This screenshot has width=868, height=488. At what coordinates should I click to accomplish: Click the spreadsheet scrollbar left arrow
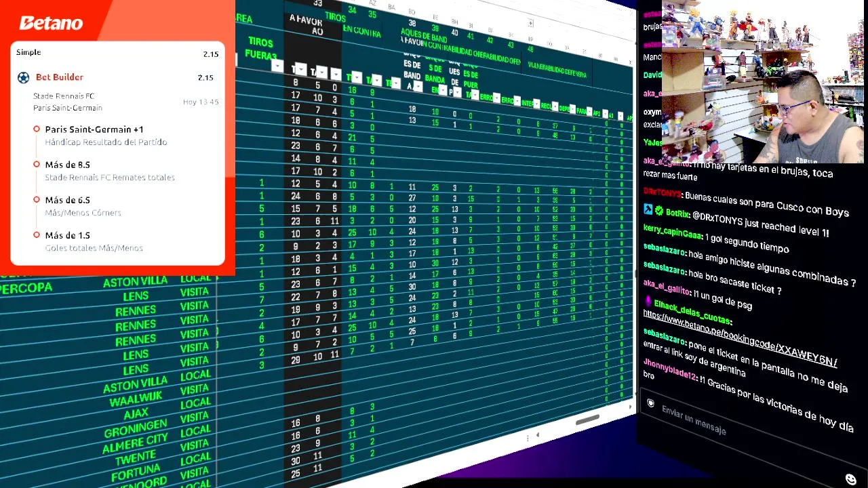(538, 435)
